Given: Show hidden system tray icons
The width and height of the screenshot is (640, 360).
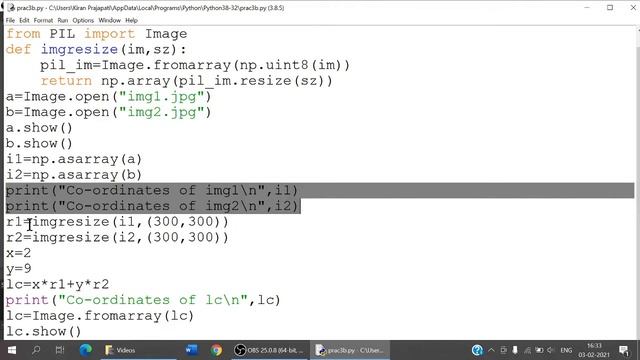Looking at the screenshot, I should pyautogui.click(x=491, y=350).
